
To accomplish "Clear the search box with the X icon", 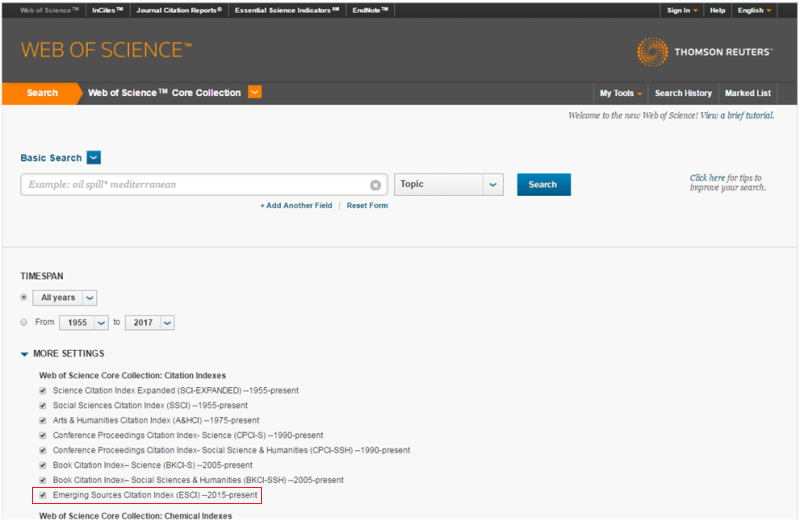I will pos(376,185).
